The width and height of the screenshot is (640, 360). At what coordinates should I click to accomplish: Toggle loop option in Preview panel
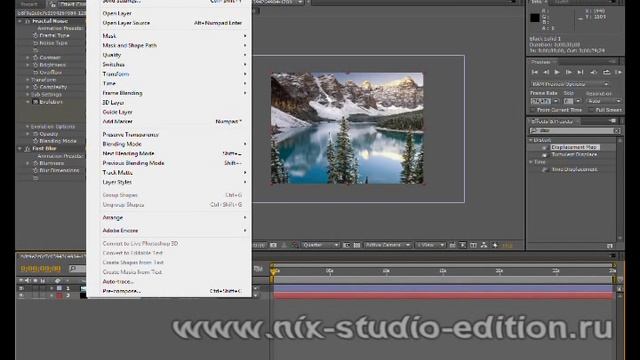click(607, 72)
